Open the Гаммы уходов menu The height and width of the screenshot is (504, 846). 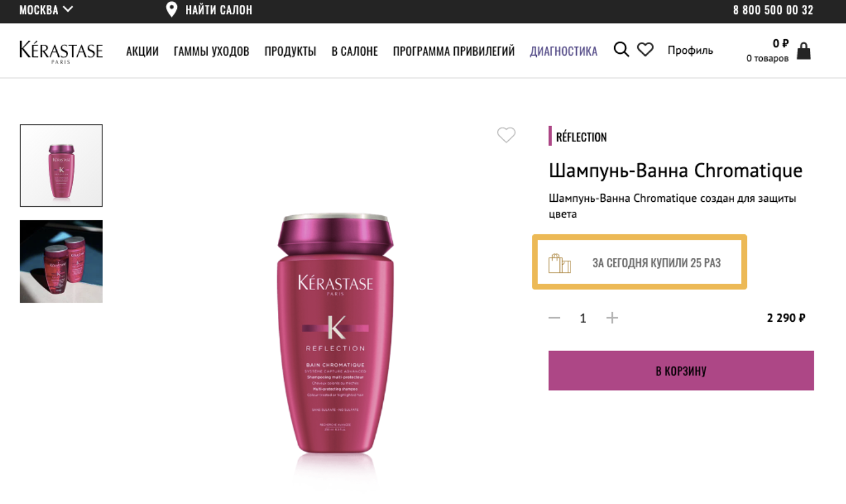pos(211,51)
